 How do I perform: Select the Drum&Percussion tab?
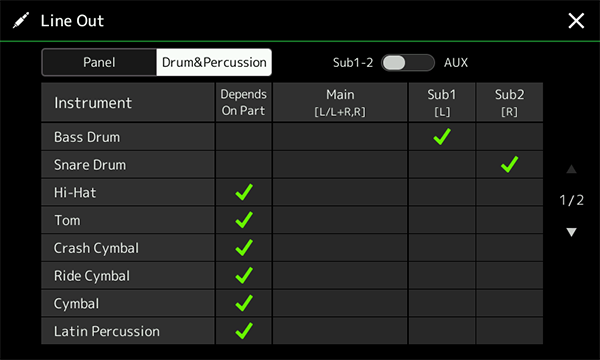pyautogui.click(x=214, y=62)
